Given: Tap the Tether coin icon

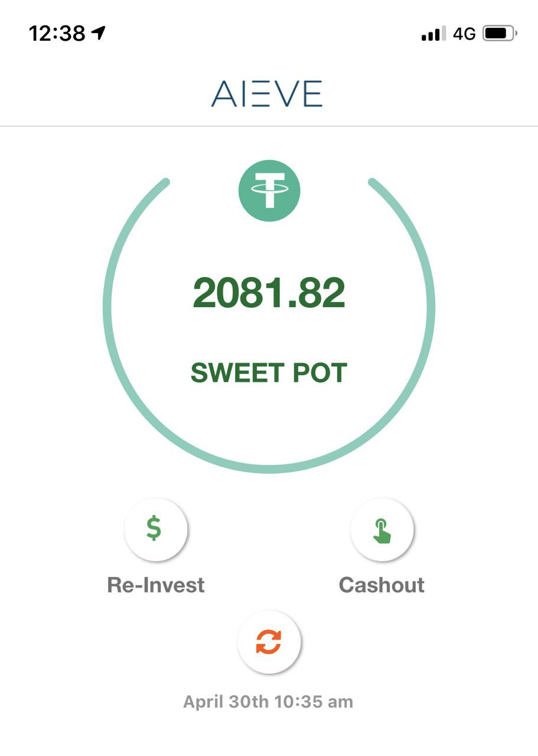Looking at the screenshot, I should point(269,191).
